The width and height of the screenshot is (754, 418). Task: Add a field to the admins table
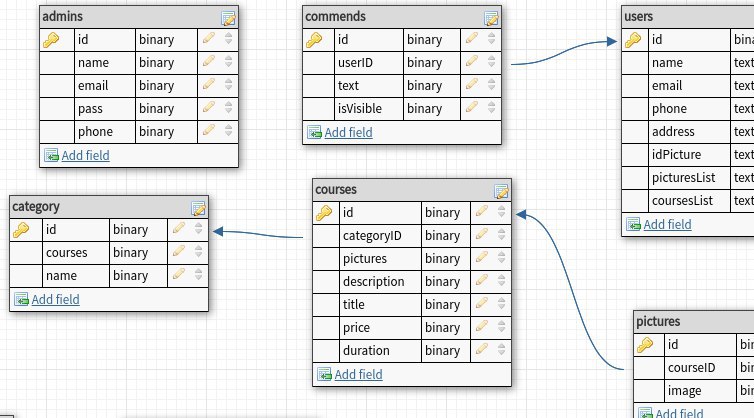85,155
